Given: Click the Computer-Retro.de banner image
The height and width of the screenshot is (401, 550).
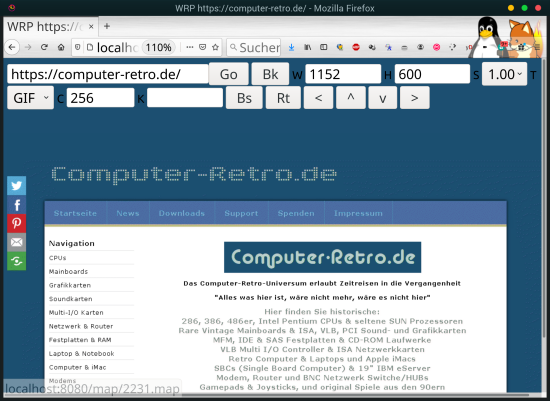Looking at the screenshot, I should pos(322,257).
